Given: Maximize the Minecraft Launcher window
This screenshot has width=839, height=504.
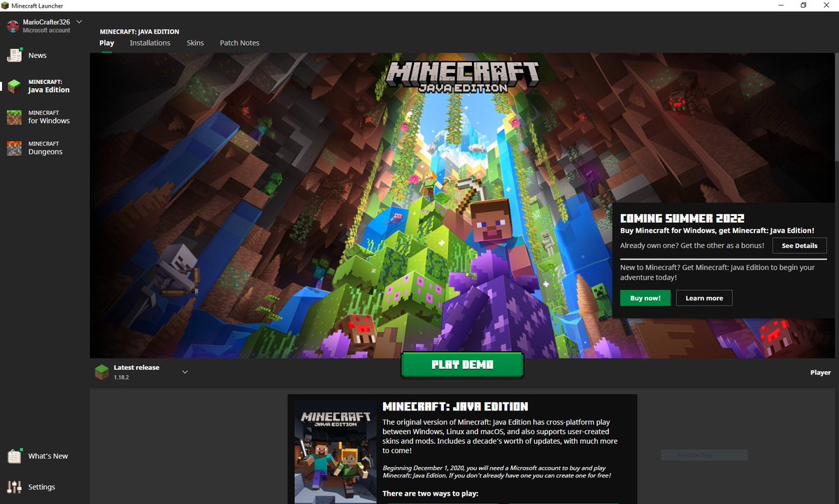Looking at the screenshot, I should (803, 6).
